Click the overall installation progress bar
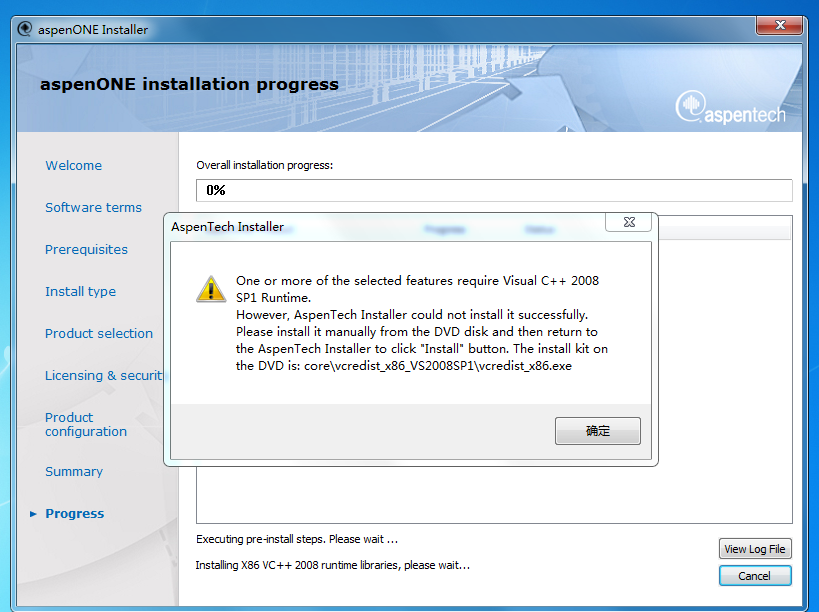This screenshot has width=819, height=612. [494, 190]
